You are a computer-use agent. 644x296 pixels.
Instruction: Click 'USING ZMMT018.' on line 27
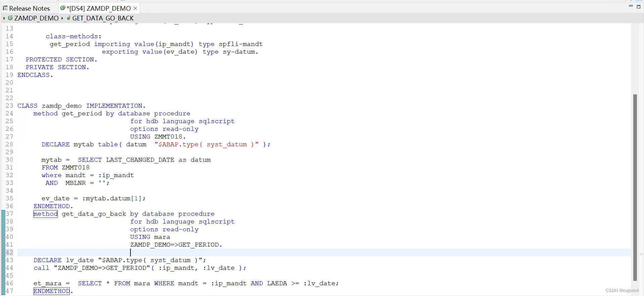click(158, 137)
